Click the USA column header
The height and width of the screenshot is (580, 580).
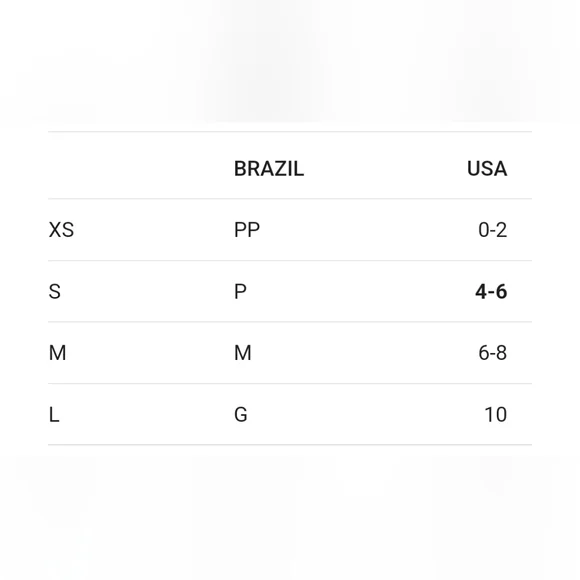pos(487,169)
